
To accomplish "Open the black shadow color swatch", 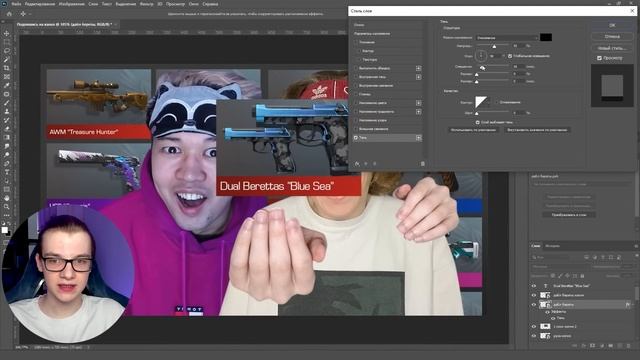I will pos(546,38).
